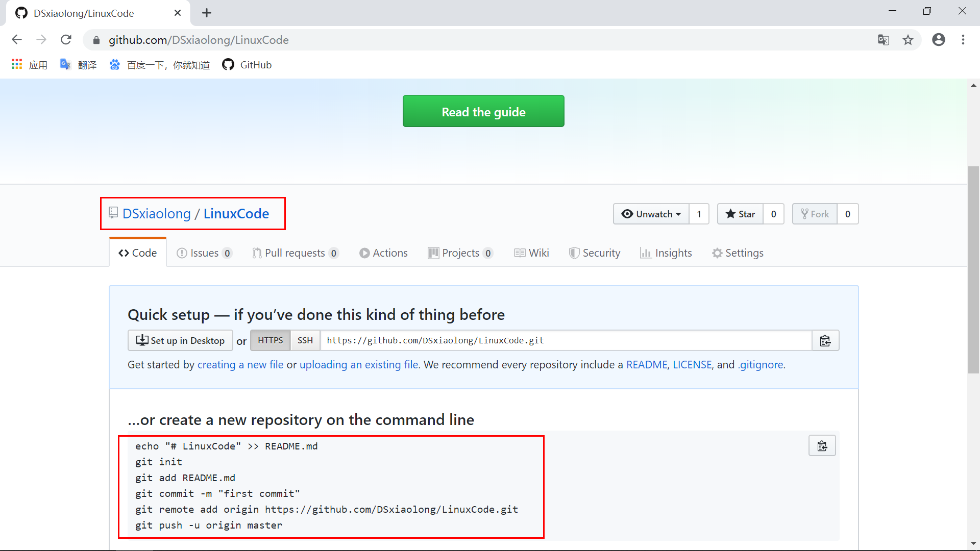Switch to the Issues tab
Viewport: 980px width, 551px height.
click(x=204, y=253)
